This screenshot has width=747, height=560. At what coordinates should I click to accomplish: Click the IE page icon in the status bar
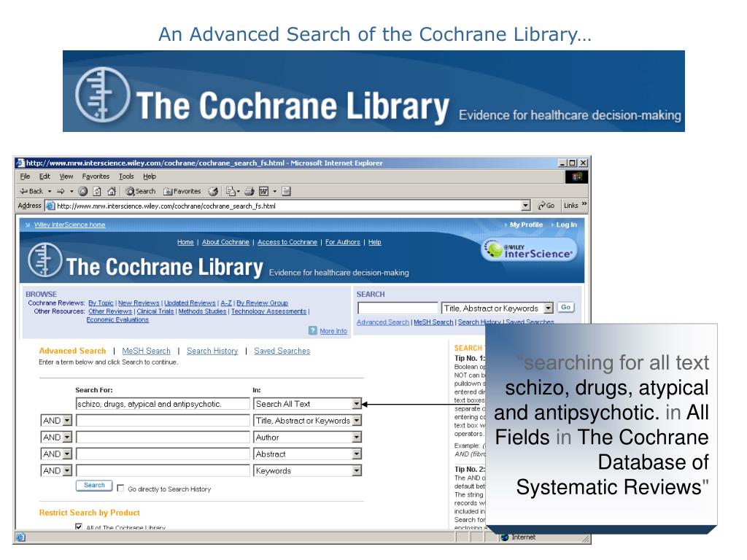pyautogui.click(x=20, y=537)
